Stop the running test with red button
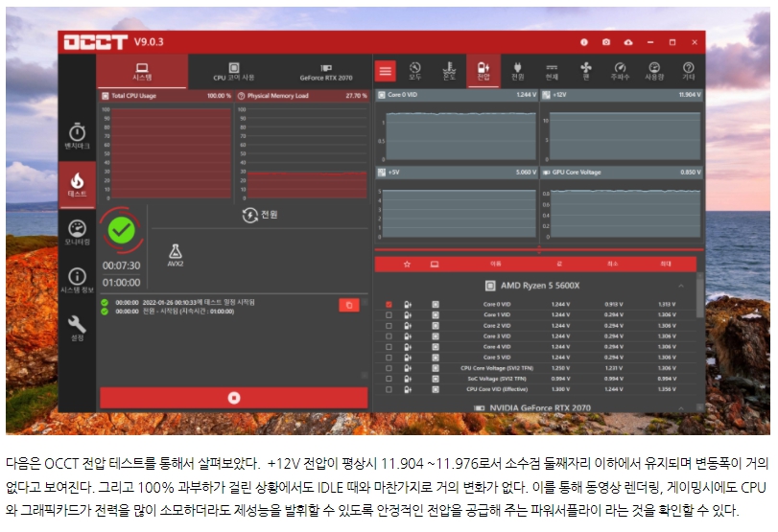 [x=234, y=398]
